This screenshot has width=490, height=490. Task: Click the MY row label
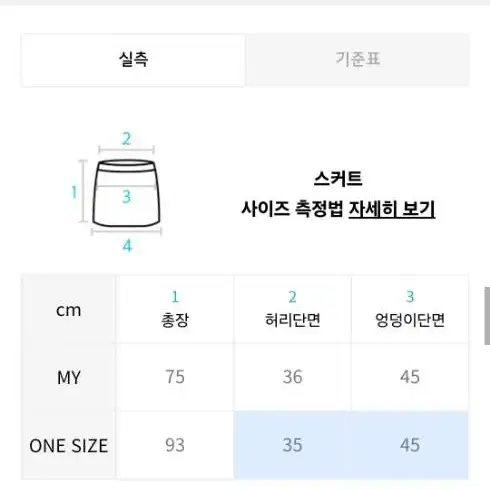click(x=69, y=378)
